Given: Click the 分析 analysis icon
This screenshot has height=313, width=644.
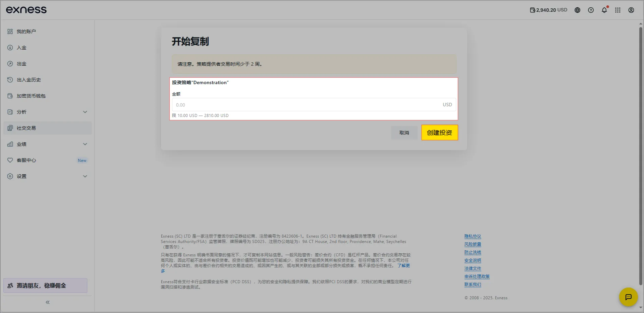Looking at the screenshot, I should pyautogui.click(x=10, y=112).
